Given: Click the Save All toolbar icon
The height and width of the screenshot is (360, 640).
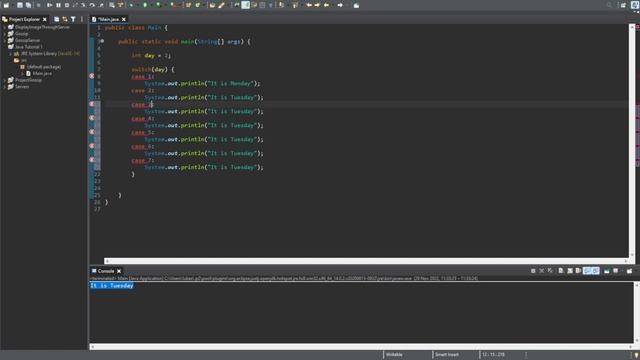Looking at the screenshot, I should coord(29,5).
